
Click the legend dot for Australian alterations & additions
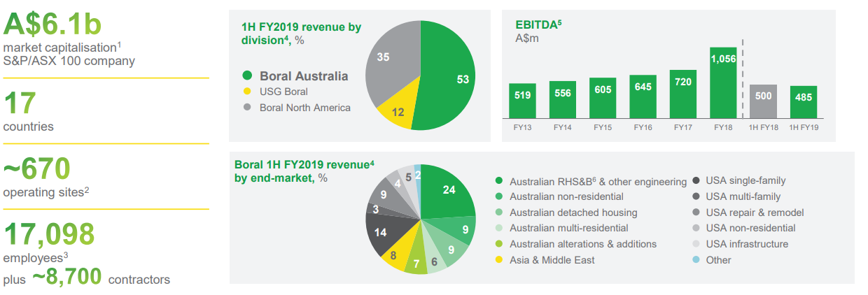pyautogui.click(x=498, y=244)
